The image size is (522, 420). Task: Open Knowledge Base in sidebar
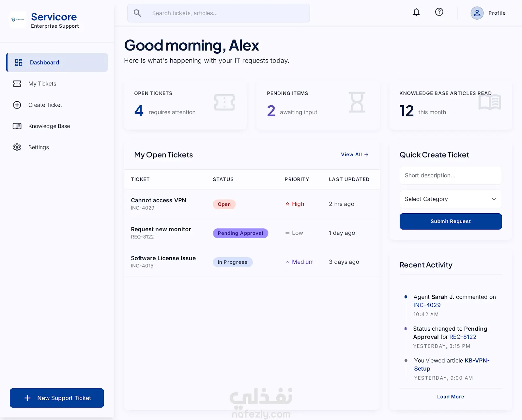point(57,126)
